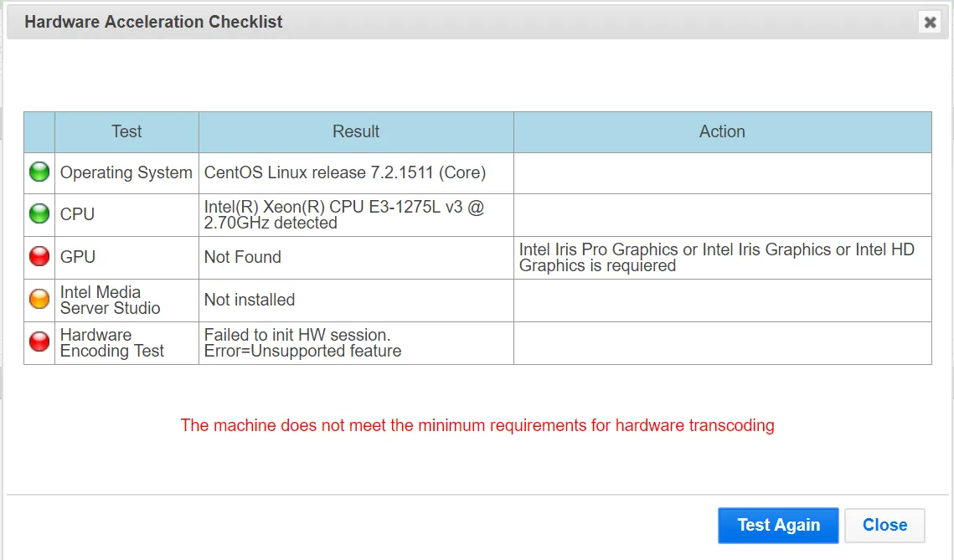The height and width of the screenshot is (560, 954).
Task: Click the orange Intel Media Server Studio status icon
Action: (39, 299)
